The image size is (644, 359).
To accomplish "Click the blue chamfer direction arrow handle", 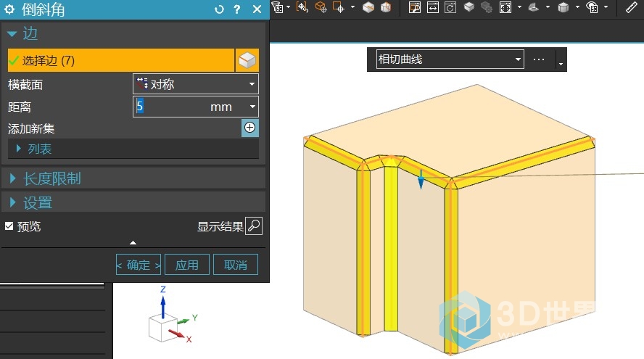I will 421,179.
